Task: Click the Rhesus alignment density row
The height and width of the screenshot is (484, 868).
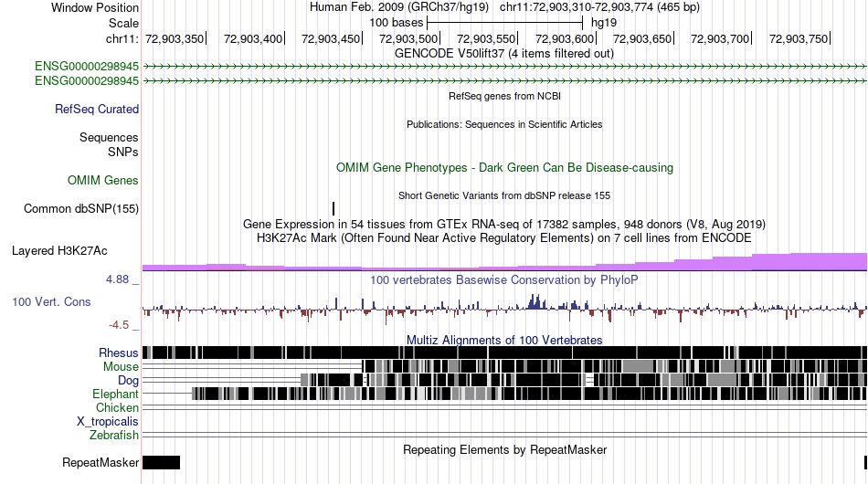Action: click(x=504, y=352)
